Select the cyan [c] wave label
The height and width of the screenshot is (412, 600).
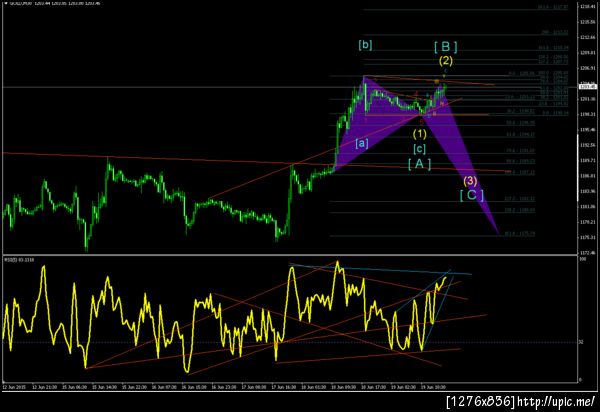[x=419, y=148]
